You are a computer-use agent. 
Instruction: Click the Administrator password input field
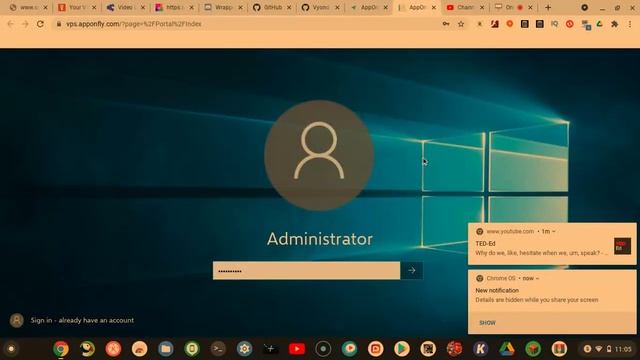[306, 271]
